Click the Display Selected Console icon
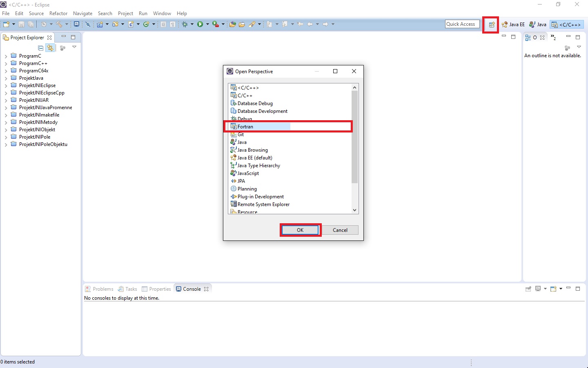This screenshot has height=368, width=588. tap(538, 289)
